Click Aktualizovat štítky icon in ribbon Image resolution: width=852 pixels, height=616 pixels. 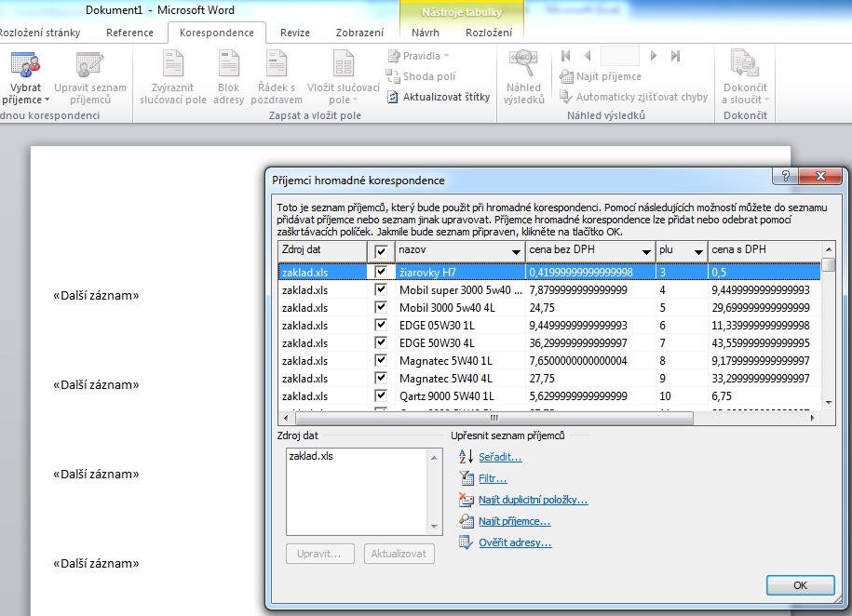(x=395, y=97)
